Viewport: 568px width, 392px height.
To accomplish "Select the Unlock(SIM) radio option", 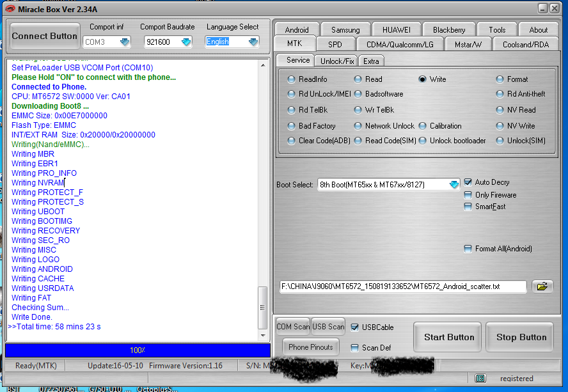I will click(500, 141).
